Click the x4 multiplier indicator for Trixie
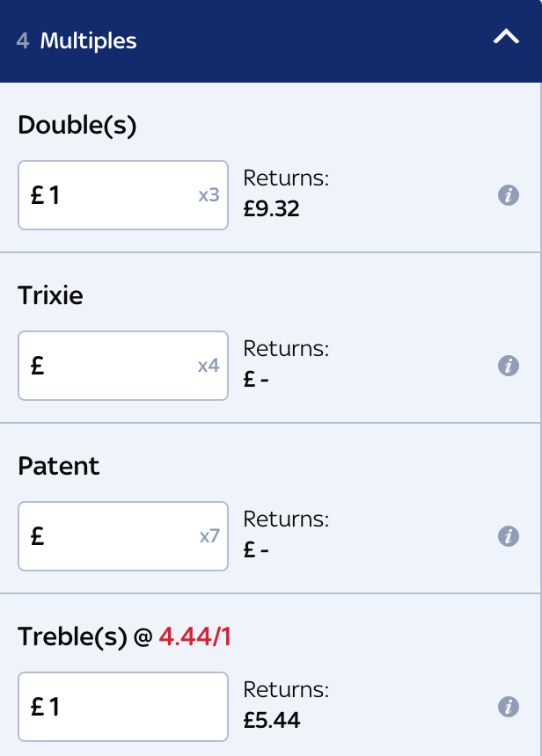Viewport: 542px width, 756px height. (x=209, y=366)
